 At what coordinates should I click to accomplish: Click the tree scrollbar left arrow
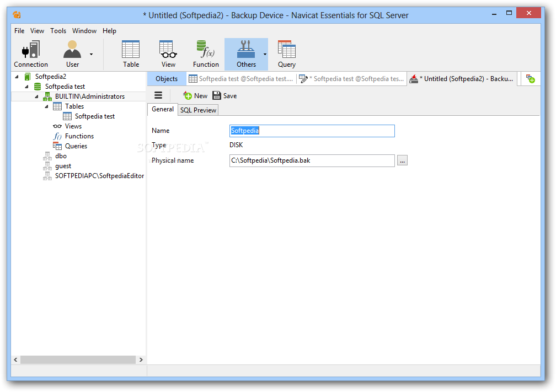point(15,359)
